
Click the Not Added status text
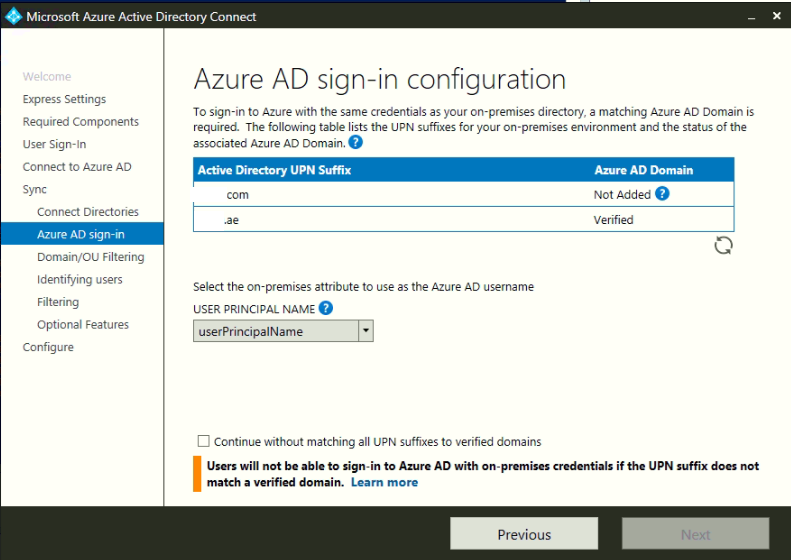[x=622, y=195]
